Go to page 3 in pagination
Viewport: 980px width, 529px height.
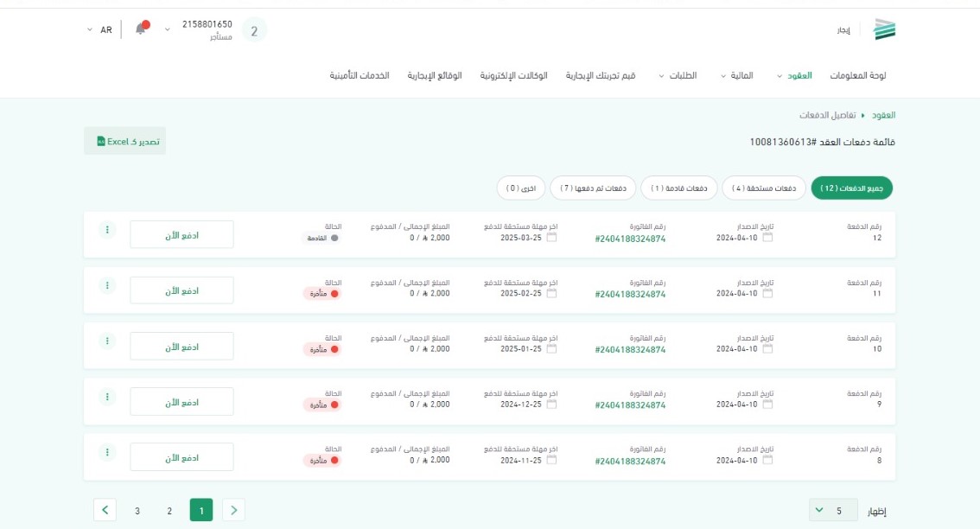(137, 511)
